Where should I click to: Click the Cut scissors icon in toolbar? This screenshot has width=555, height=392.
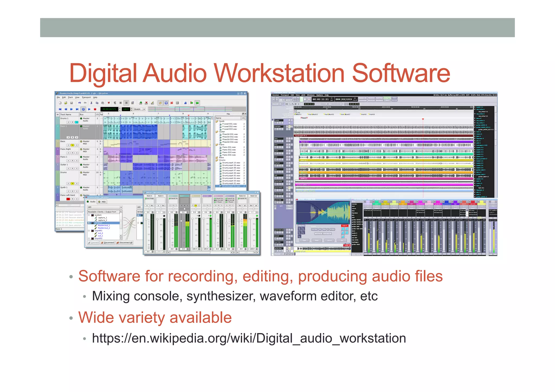pos(91,103)
